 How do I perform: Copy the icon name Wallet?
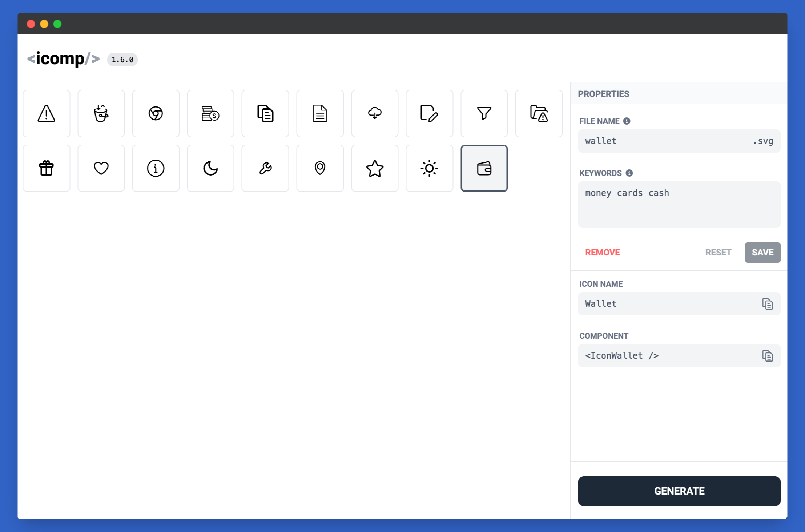coord(767,304)
